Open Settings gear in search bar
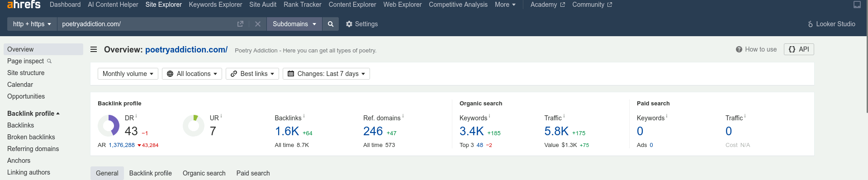Screen dimensions: 868x180 (361, 24)
